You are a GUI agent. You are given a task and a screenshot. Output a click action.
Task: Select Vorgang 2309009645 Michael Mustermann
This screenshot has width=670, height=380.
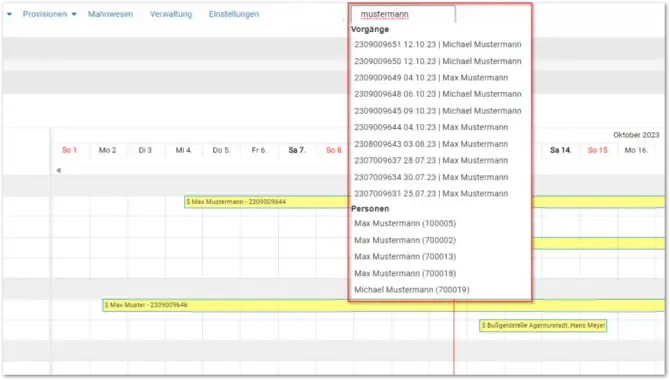(438, 111)
